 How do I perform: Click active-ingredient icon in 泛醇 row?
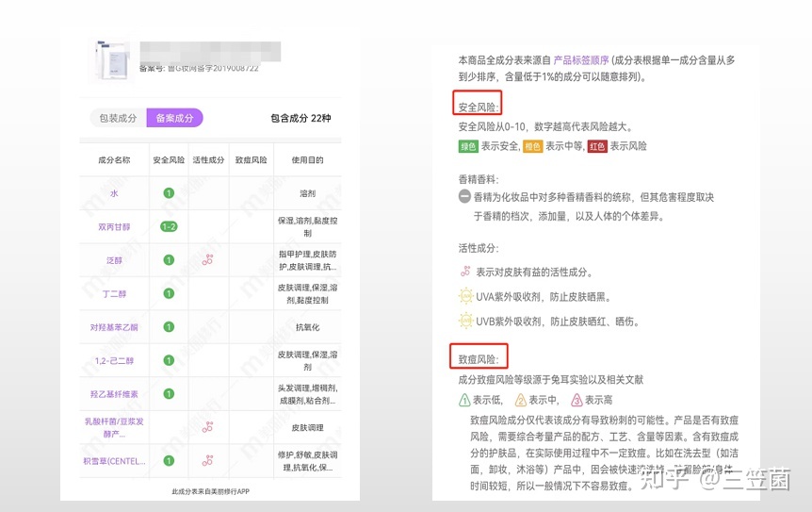coord(207,259)
